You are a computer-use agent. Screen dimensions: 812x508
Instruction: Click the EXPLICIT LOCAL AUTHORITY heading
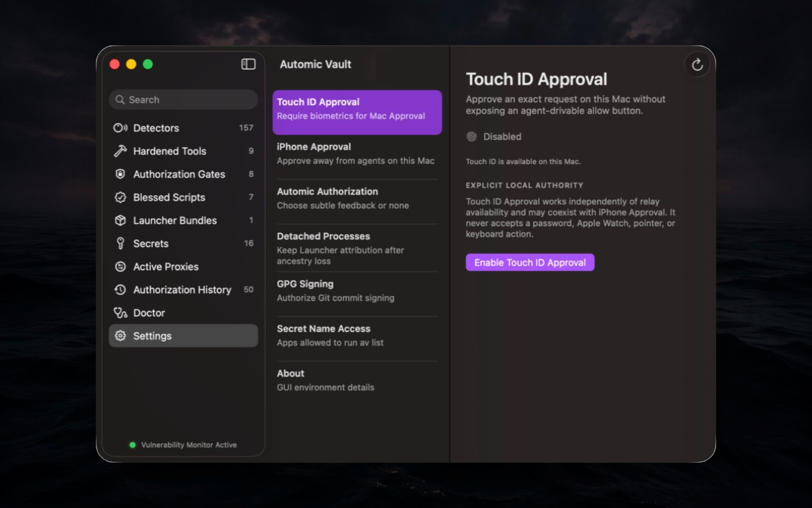tap(524, 185)
